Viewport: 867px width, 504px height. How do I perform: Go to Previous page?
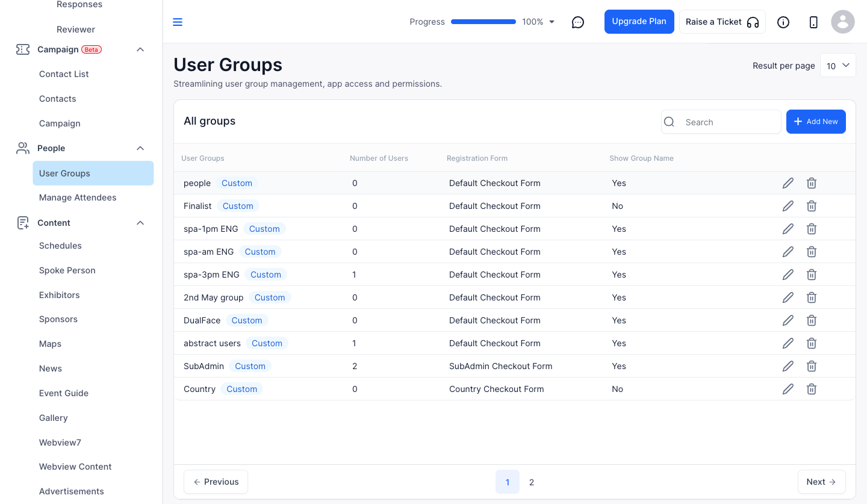pos(216,482)
